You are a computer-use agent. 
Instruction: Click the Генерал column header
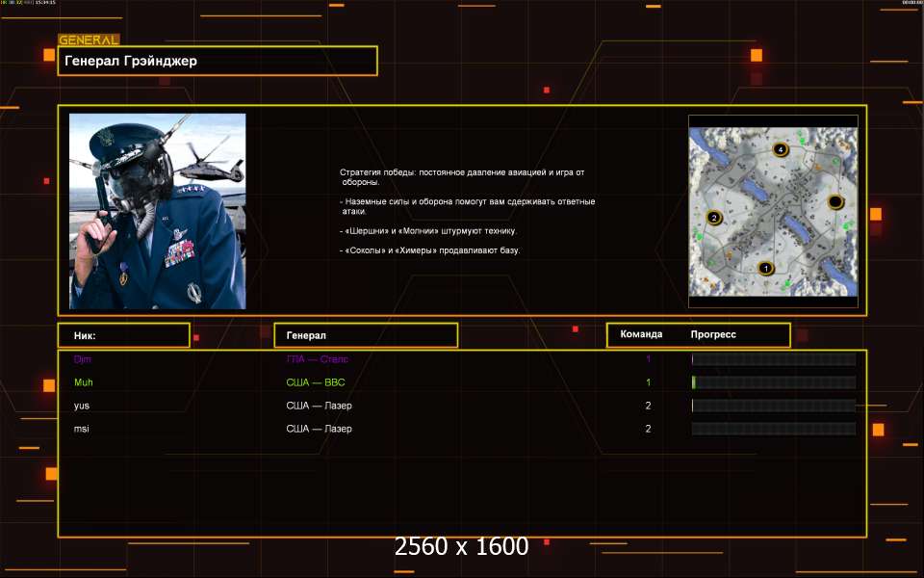coord(365,335)
